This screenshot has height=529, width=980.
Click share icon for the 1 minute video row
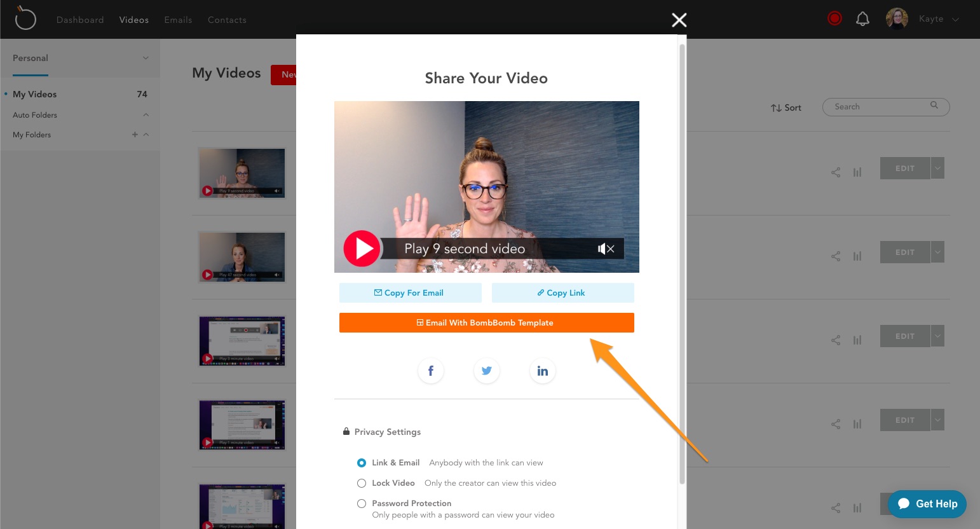click(836, 424)
